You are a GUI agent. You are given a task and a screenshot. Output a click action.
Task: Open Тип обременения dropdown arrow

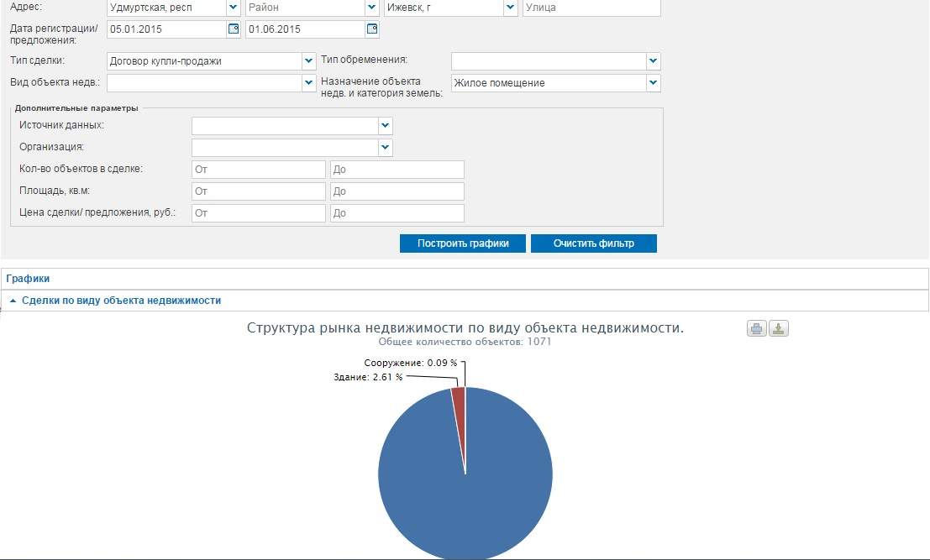(653, 61)
